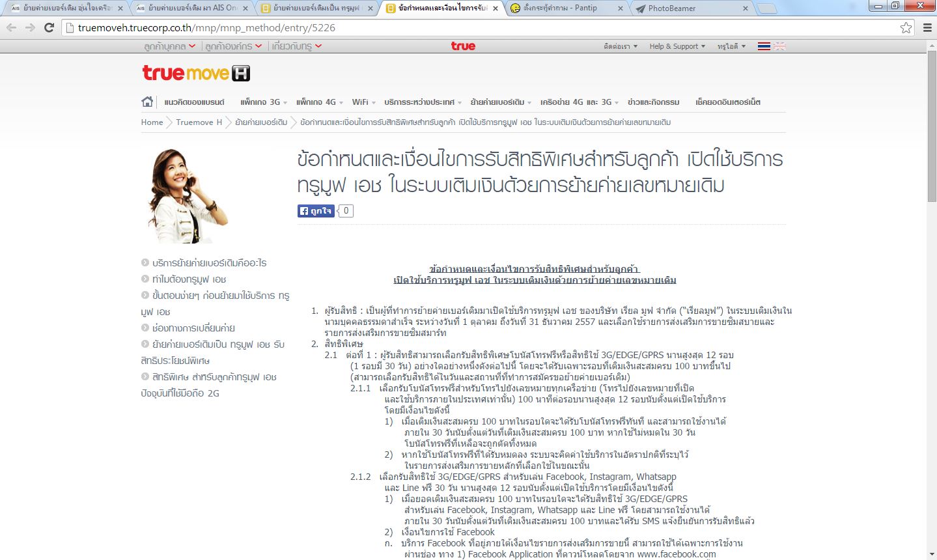Click the ย้ายค่ายเบอร์เดิม breadcrumb link

tap(261, 122)
